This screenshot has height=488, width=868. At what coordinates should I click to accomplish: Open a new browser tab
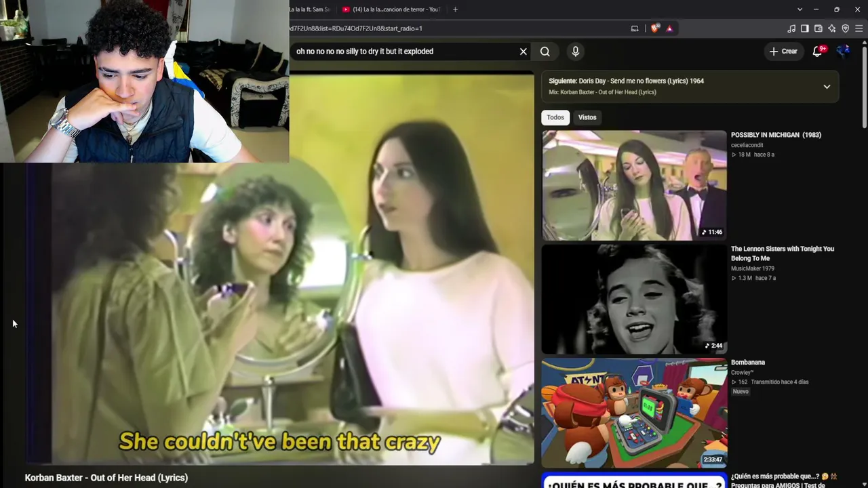(x=455, y=9)
